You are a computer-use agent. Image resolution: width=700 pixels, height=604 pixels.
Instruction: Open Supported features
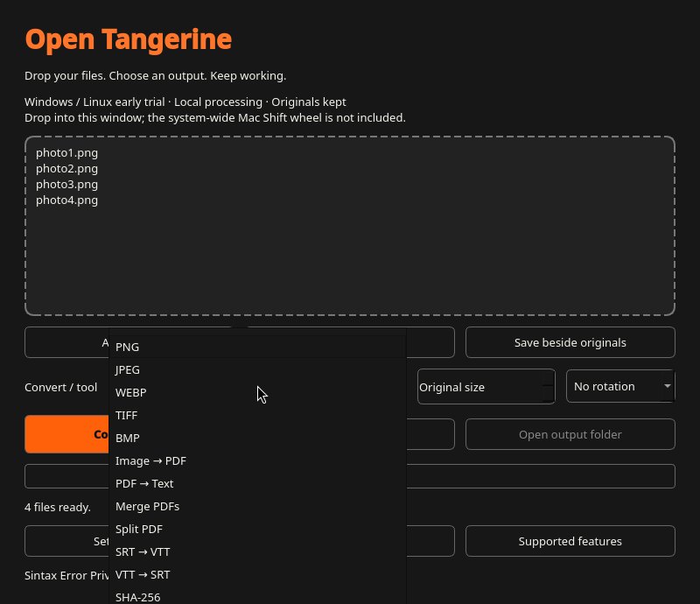click(x=570, y=541)
